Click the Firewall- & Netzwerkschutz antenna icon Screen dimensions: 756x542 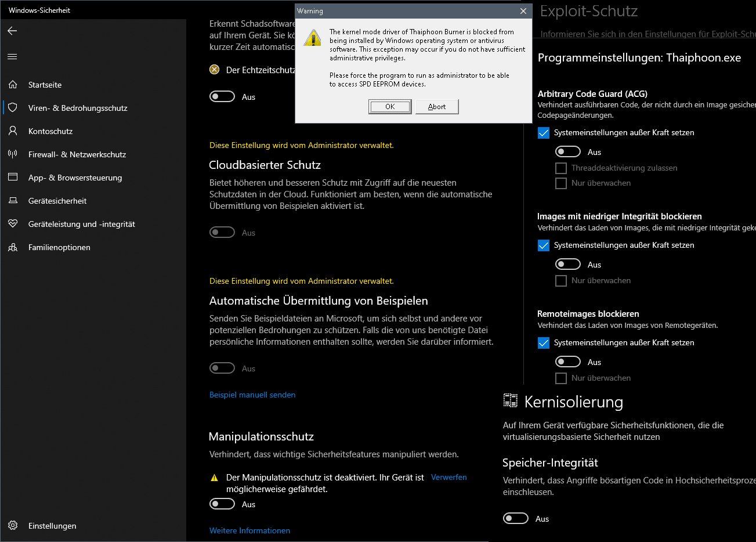(x=13, y=154)
